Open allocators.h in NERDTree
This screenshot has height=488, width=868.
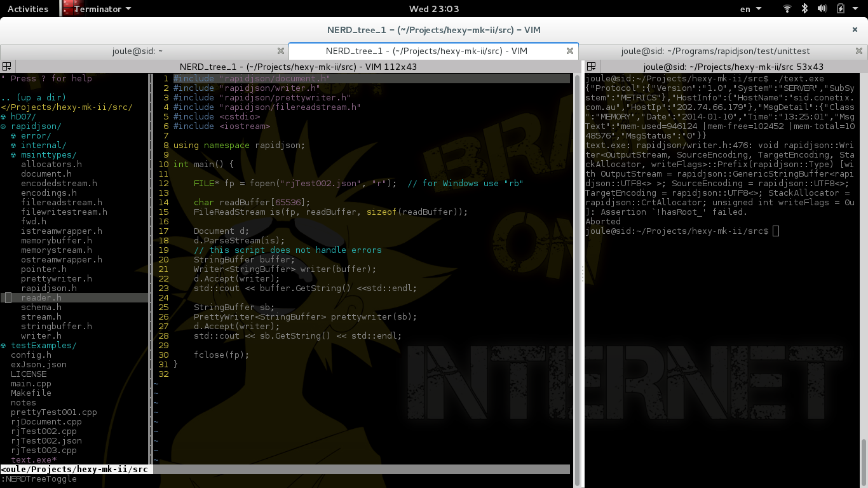[51, 164]
